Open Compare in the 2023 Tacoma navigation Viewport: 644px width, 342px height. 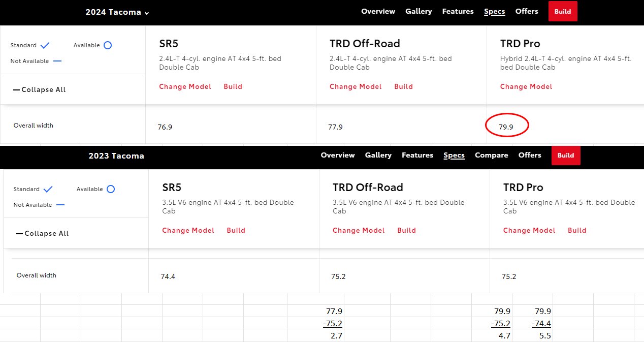[x=492, y=155]
